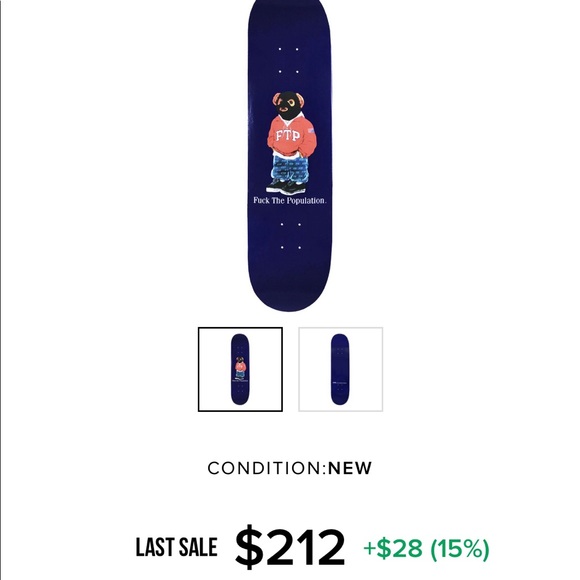Click the bear's black ski mask
This screenshot has width=580, height=580.
click(288, 105)
